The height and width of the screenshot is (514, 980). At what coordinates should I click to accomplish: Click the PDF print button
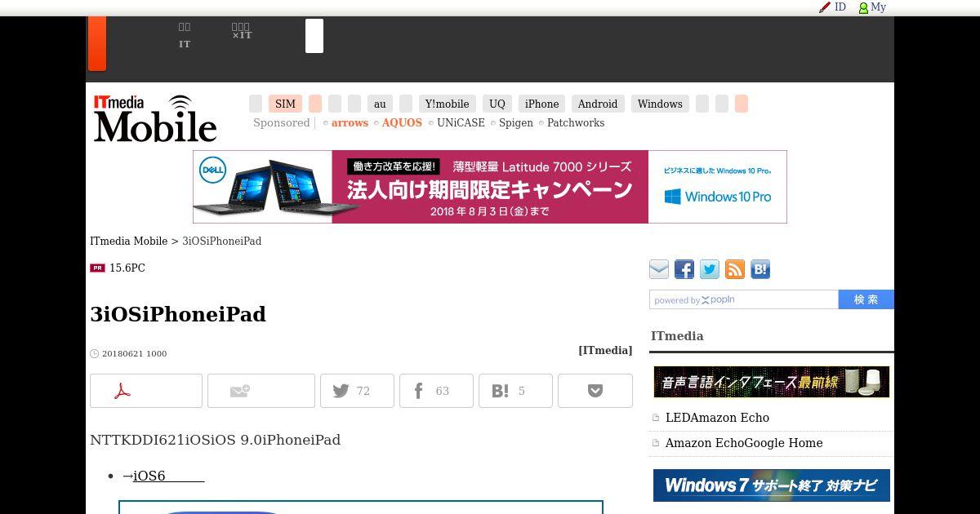(x=146, y=391)
